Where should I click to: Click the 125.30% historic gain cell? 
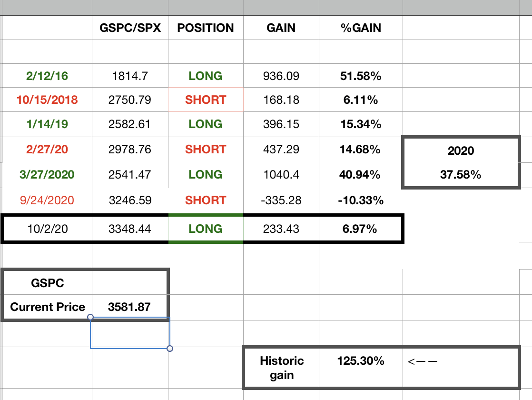360,361
